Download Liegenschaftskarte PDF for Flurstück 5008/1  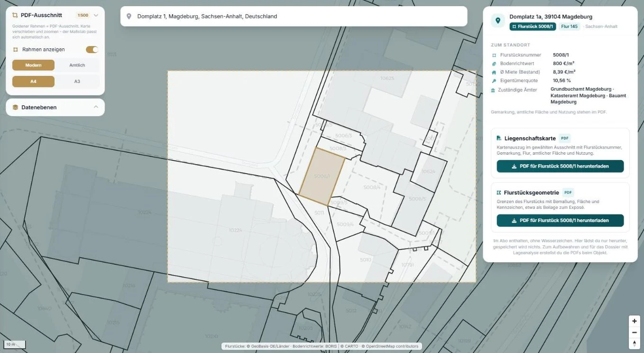pyautogui.click(x=560, y=166)
